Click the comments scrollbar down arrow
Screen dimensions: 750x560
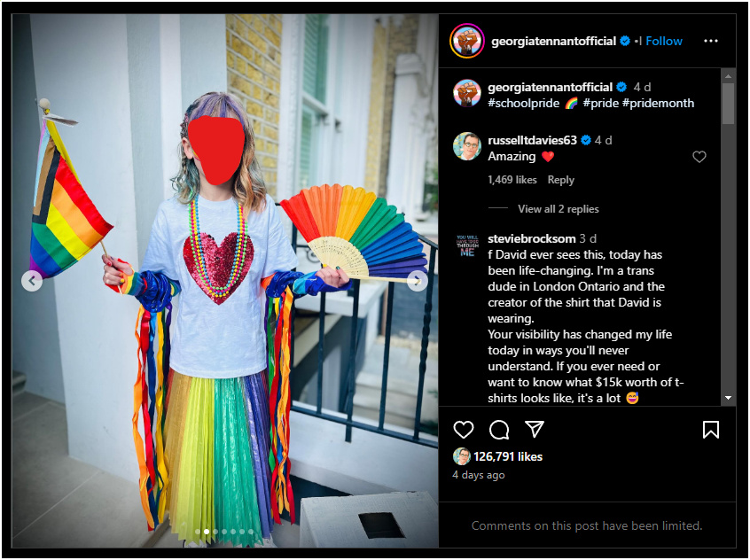pyautogui.click(x=728, y=398)
